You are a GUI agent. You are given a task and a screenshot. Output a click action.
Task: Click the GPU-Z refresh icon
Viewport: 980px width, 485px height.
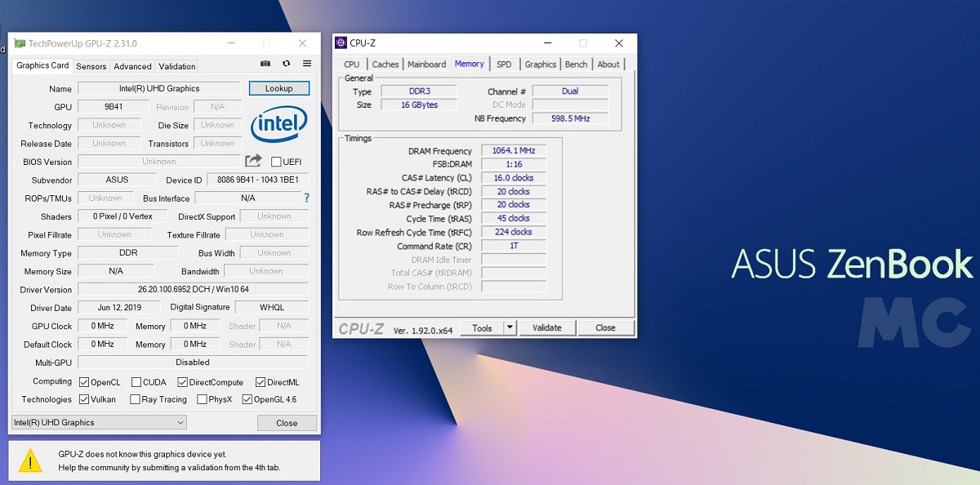click(286, 64)
